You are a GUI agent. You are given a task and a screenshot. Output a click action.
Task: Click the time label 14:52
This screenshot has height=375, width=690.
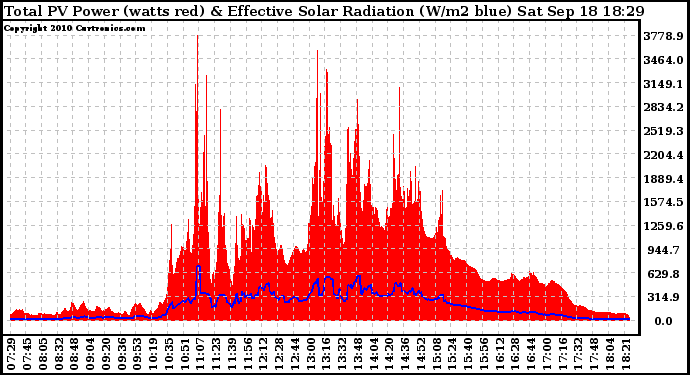pyautogui.click(x=421, y=354)
